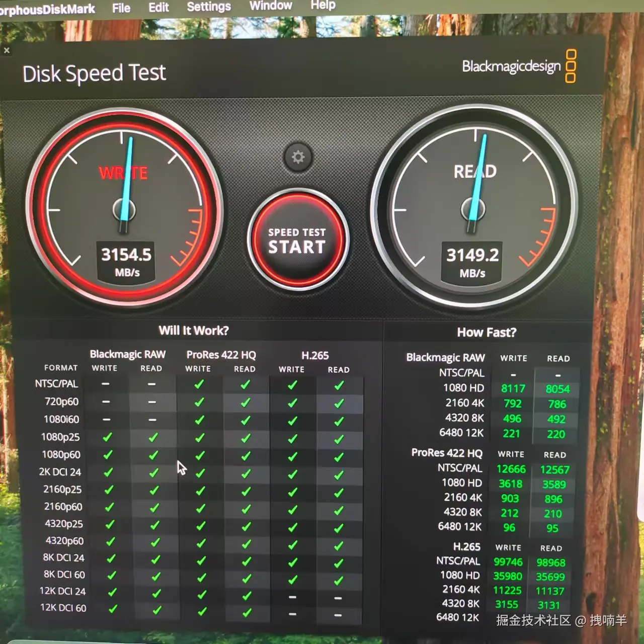Open the Settings menu in the menu bar
644x644 pixels.
(209, 7)
